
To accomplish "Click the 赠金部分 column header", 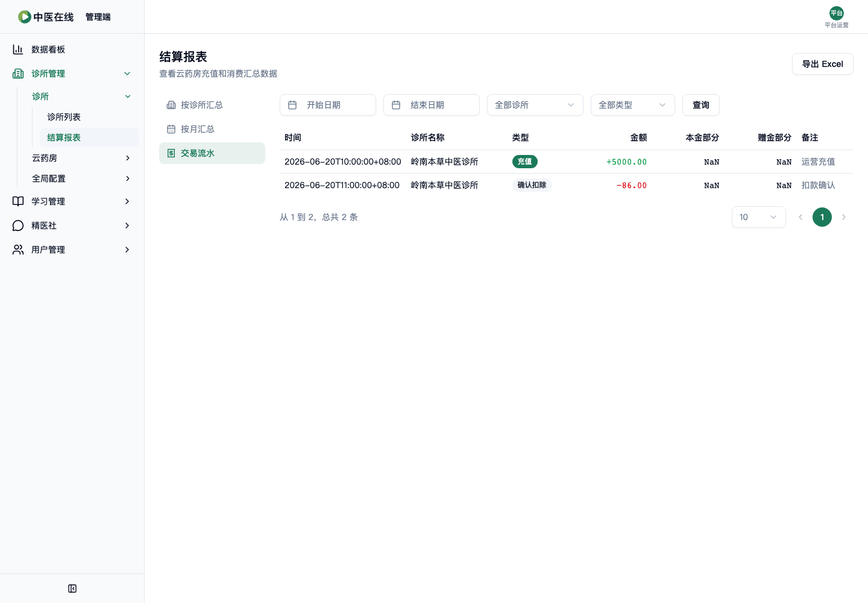I will [775, 137].
